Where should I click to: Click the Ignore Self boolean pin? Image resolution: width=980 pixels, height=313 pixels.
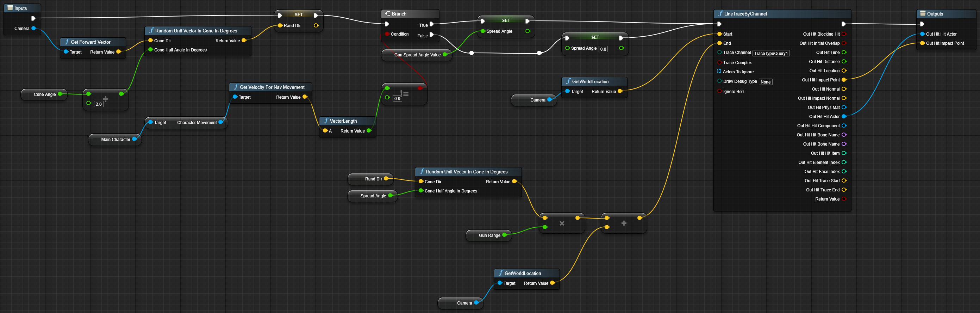tap(719, 91)
